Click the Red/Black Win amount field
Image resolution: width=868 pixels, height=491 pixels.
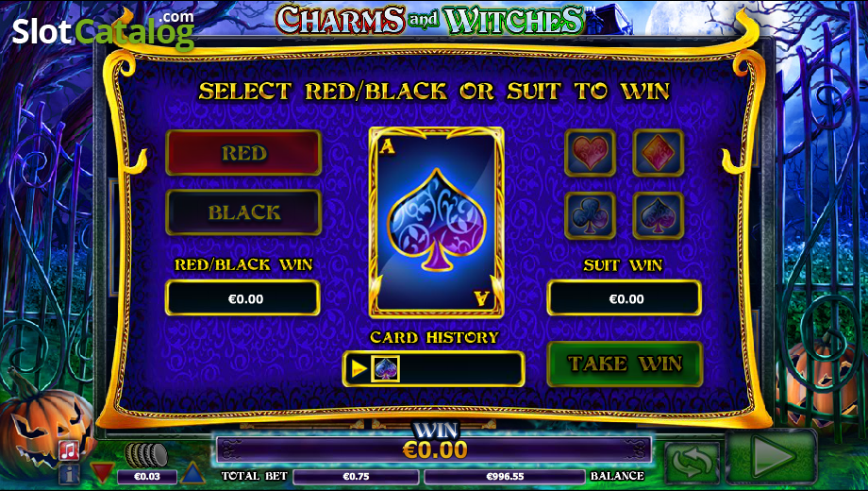pos(243,298)
